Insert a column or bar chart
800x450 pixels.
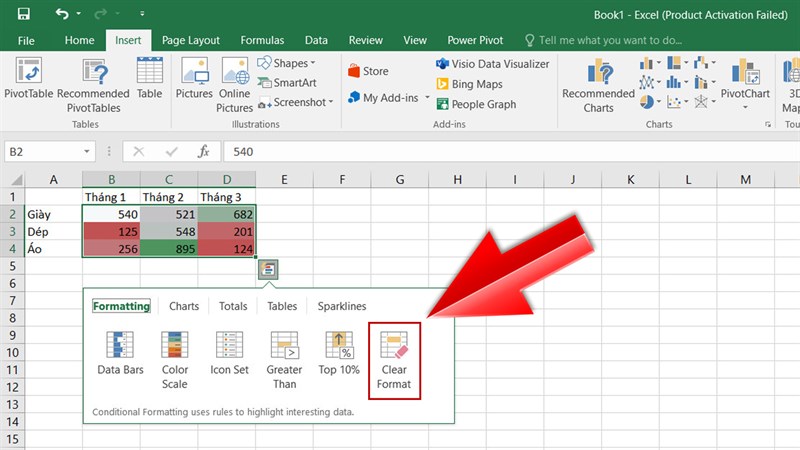pos(650,63)
